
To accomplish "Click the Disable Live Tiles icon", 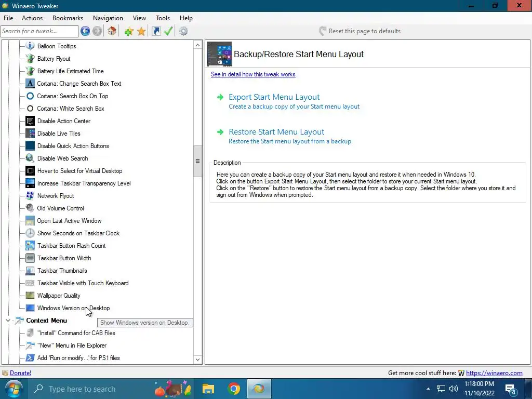I will [x=30, y=134].
